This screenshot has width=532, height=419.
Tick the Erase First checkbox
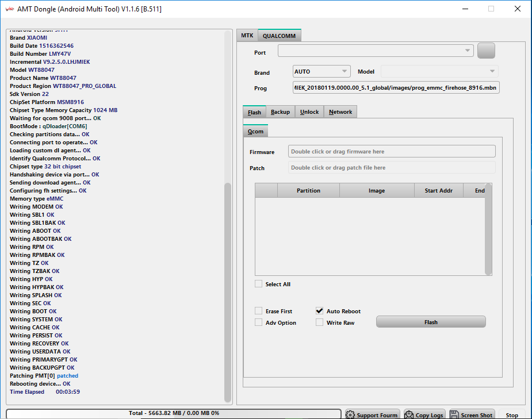click(259, 311)
